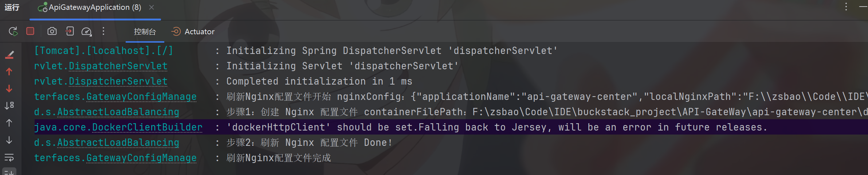Switch to the Actuator tab
The height and width of the screenshot is (175, 868).
(193, 32)
